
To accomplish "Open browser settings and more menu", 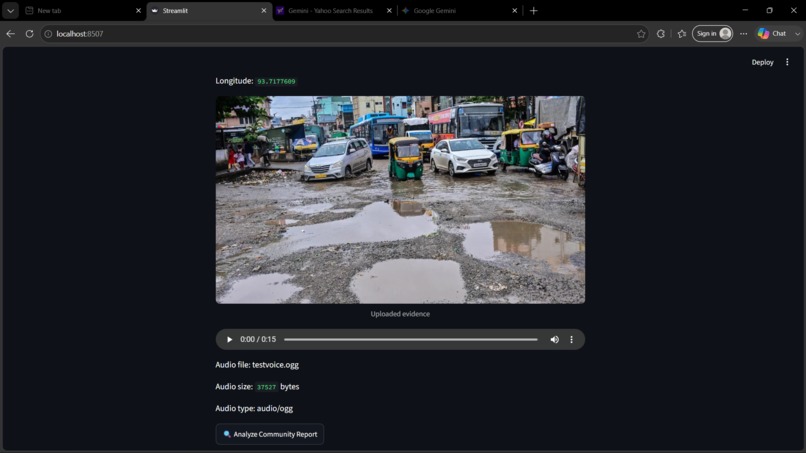I will point(743,33).
